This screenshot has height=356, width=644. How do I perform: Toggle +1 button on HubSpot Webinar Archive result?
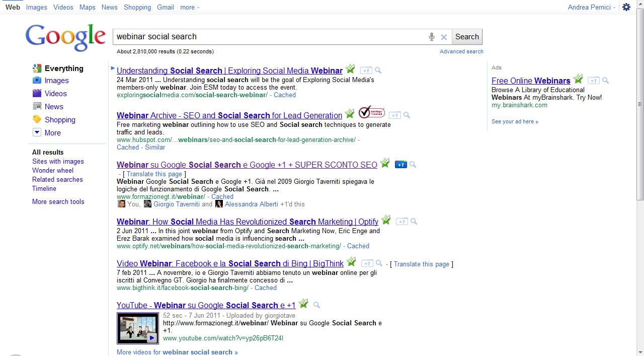[x=395, y=115]
